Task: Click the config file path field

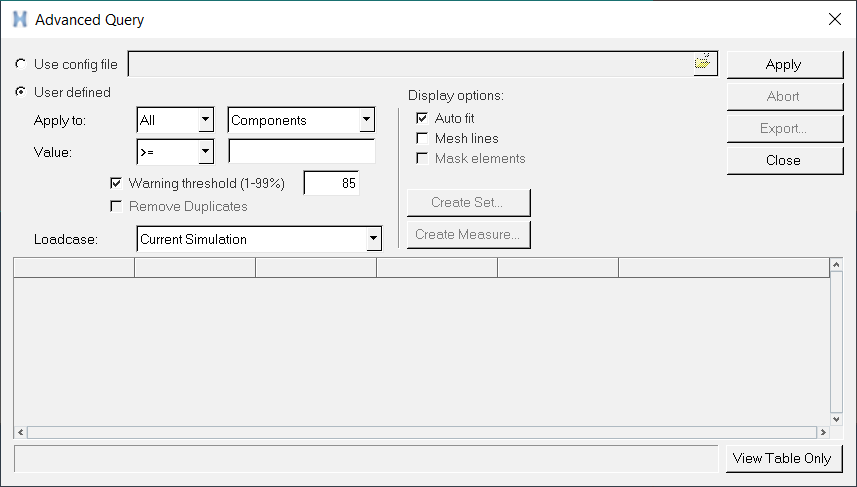Action: (411, 64)
